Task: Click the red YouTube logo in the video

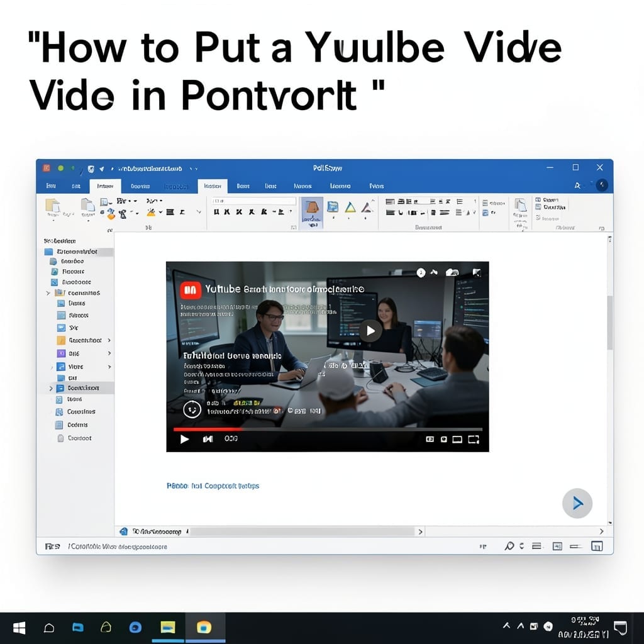Action: tap(191, 291)
